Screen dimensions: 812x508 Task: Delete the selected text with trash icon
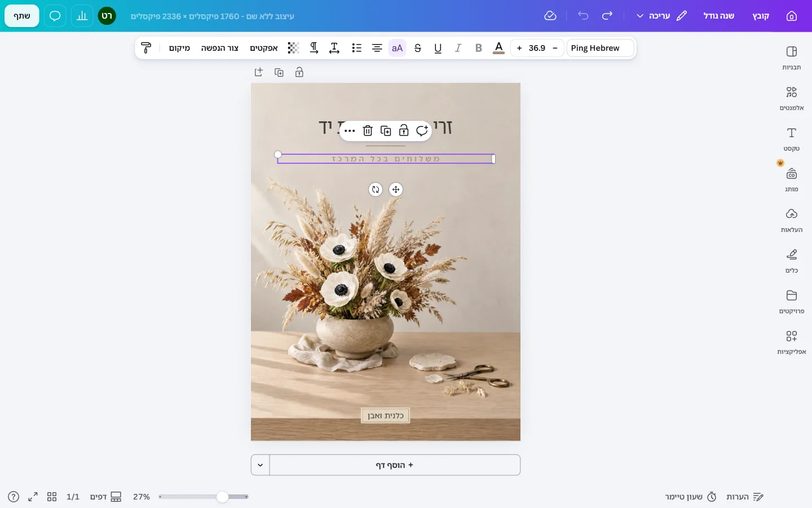[x=368, y=131]
